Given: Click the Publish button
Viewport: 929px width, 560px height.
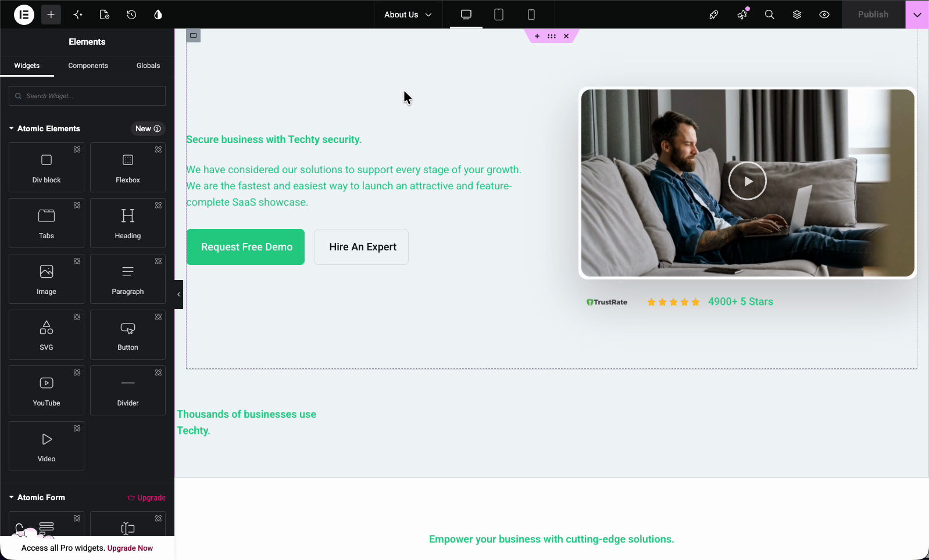Looking at the screenshot, I should point(873,15).
